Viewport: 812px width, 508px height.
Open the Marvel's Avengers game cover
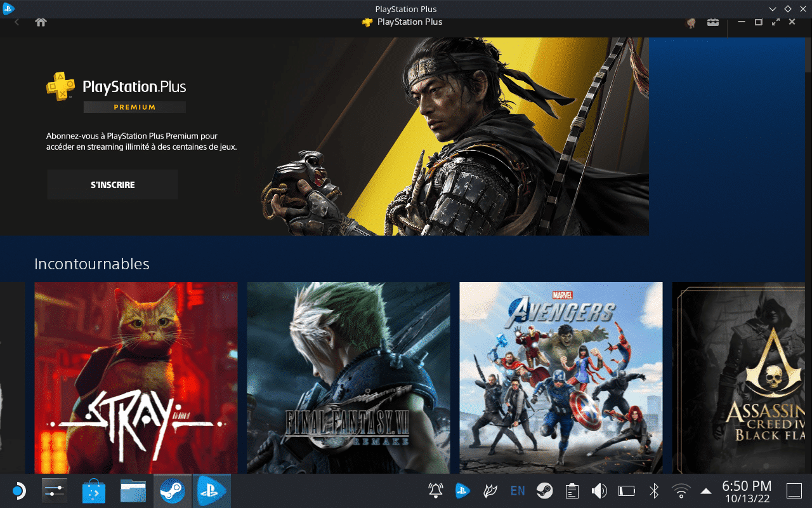pos(561,378)
